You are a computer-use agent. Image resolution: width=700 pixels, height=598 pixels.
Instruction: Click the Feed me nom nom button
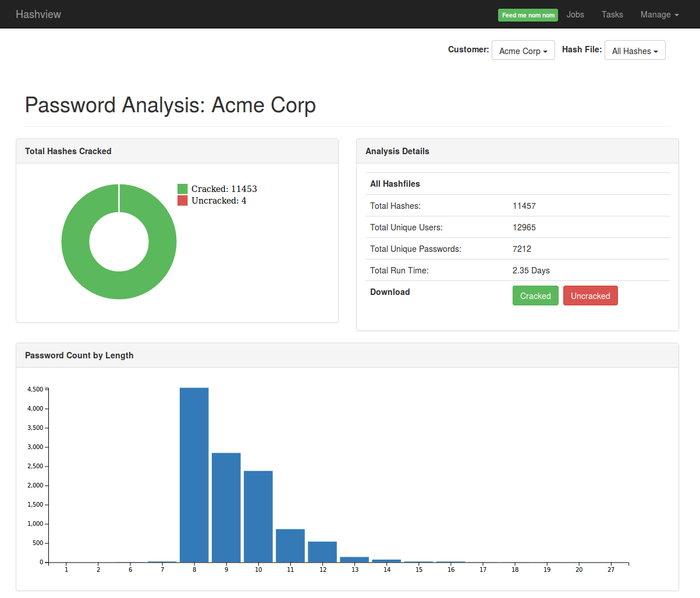tap(528, 15)
